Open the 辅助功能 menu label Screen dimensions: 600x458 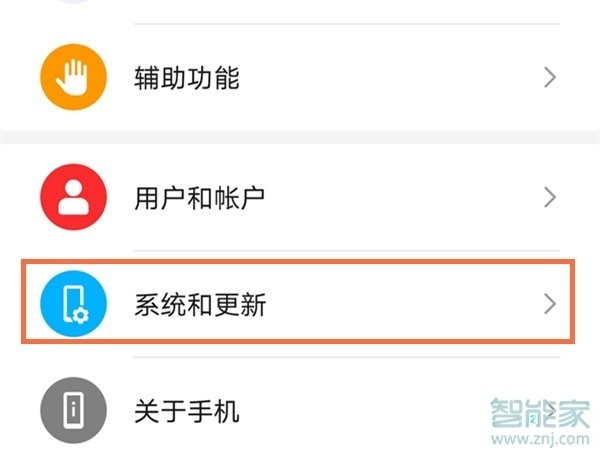tap(187, 78)
